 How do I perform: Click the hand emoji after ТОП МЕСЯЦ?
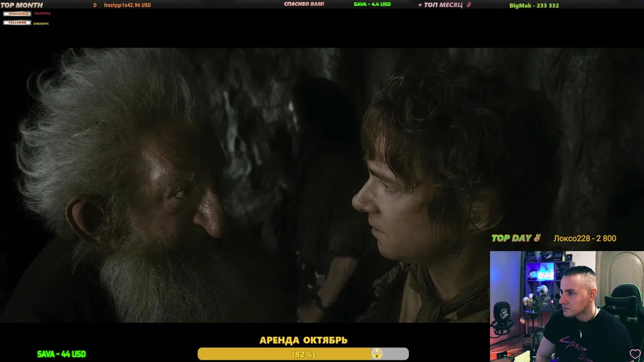pyautogui.click(x=469, y=5)
